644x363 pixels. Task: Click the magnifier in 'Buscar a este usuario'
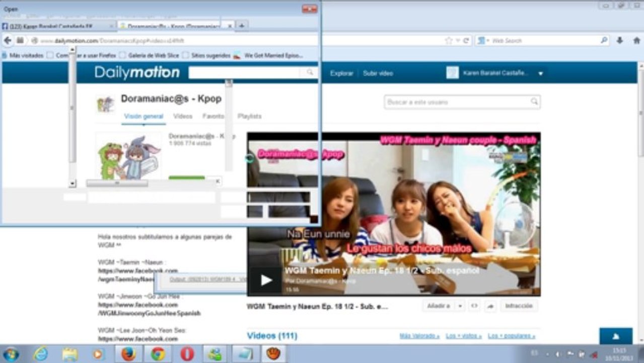pos(534,102)
